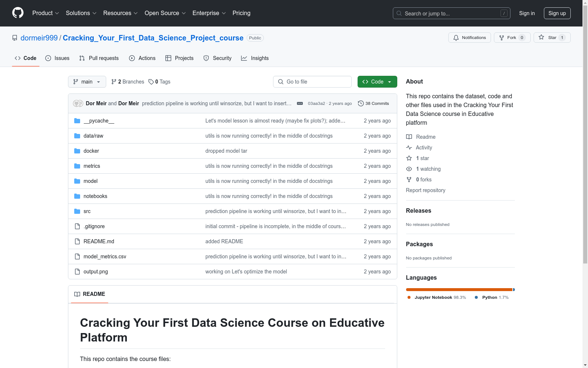The height and width of the screenshot is (368, 588).
Task: Click the commit details ellipsis icon
Action: (300, 103)
